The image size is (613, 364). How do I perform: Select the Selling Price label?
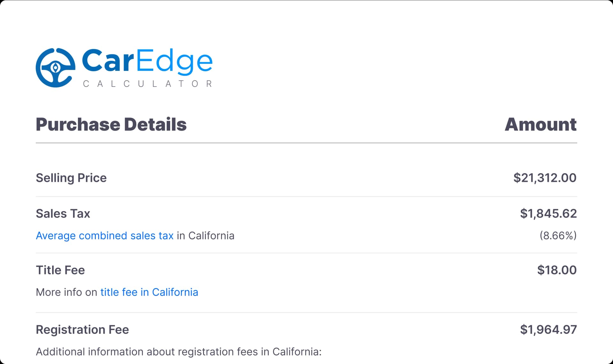(71, 178)
